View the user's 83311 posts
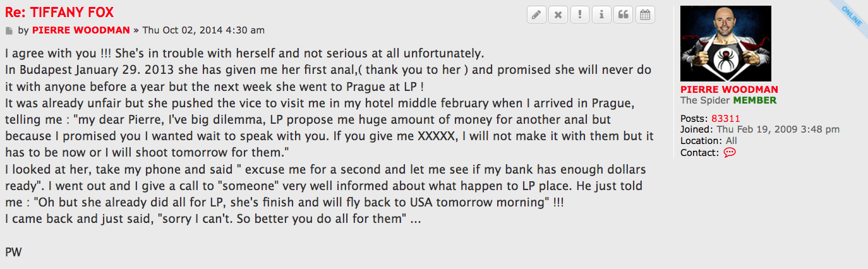868x269 pixels. coord(725,119)
